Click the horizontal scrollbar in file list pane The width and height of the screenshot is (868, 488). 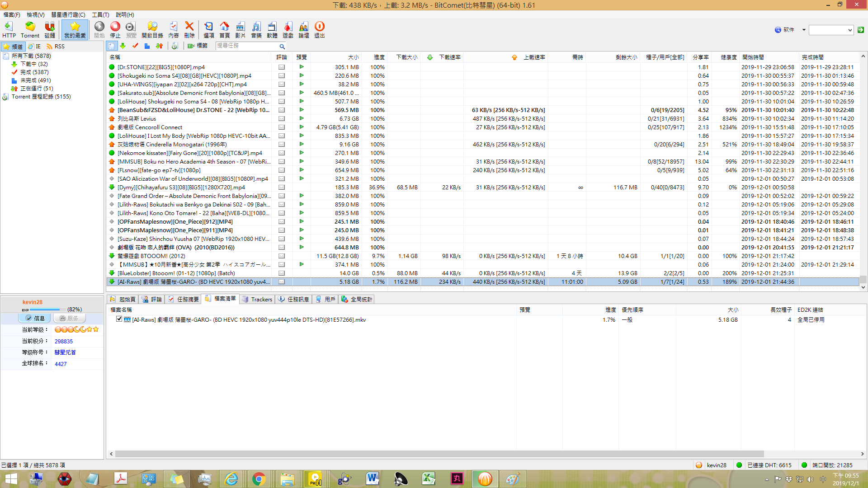(439, 454)
